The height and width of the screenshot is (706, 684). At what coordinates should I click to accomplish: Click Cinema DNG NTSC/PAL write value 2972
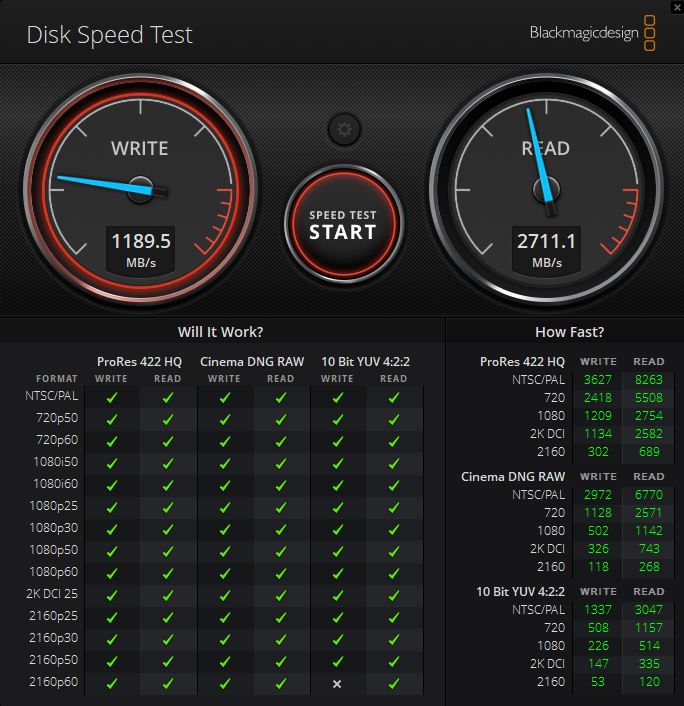(x=598, y=495)
